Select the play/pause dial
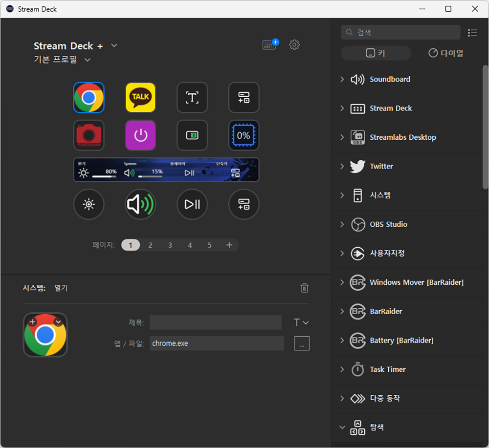 (192, 204)
